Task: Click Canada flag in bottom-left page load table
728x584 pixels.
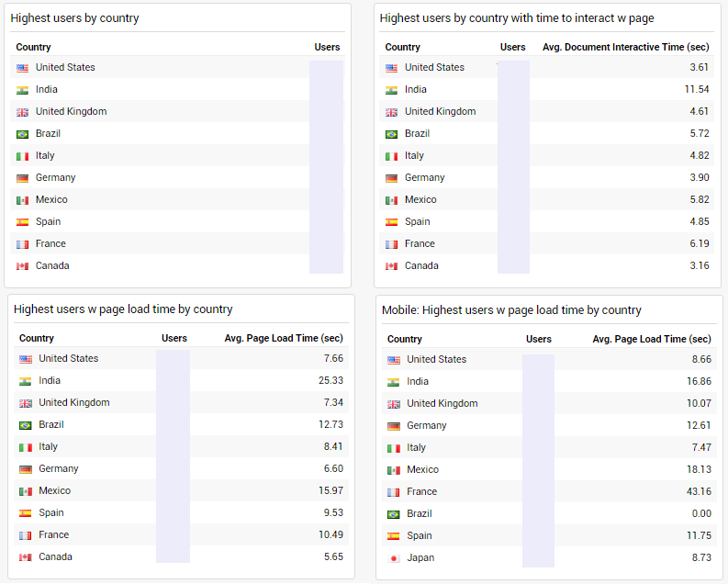Action: click(x=26, y=557)
